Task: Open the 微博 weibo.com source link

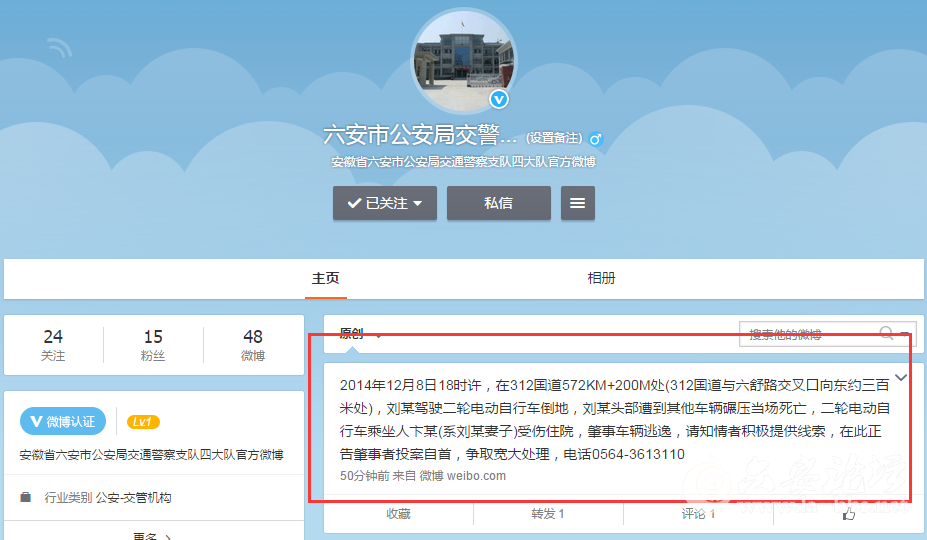Action: [462, 476]
